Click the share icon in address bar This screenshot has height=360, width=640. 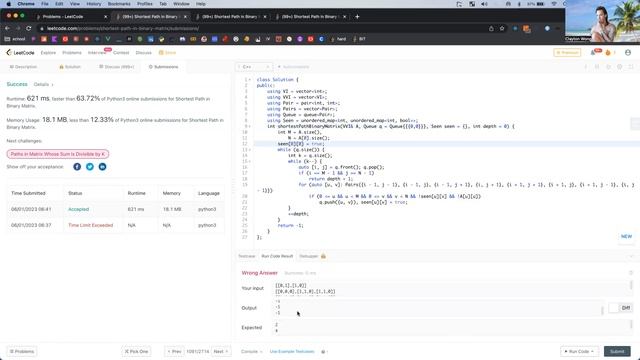tap(491, 28)
